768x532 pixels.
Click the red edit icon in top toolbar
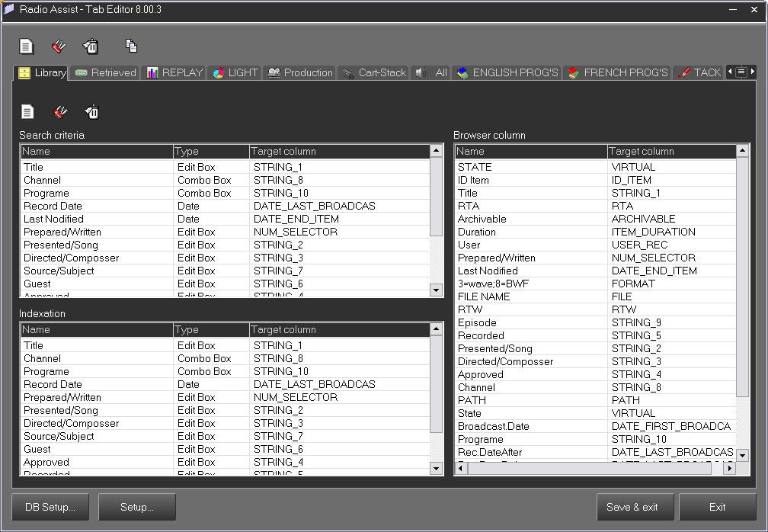(x=59, y=46)
